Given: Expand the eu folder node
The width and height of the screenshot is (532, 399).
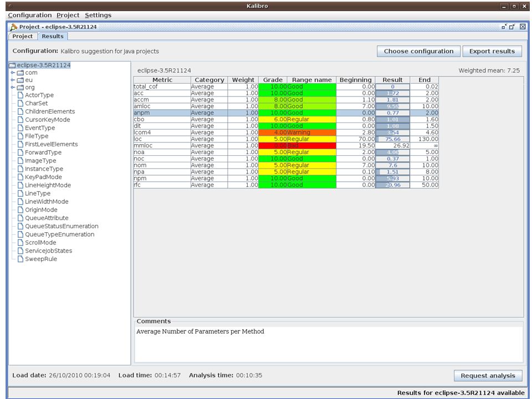Looking at the screenshot, I should (x=13, y=80).
